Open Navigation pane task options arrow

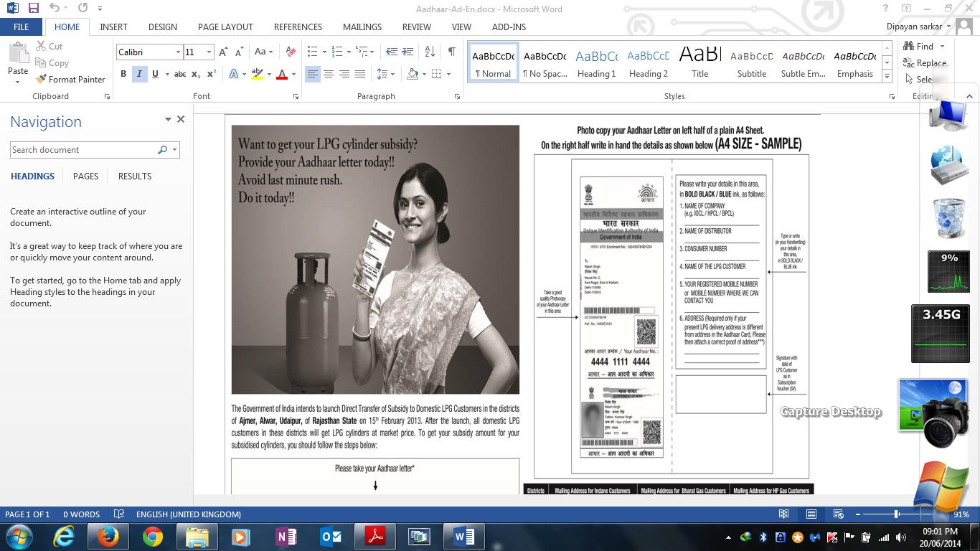pos(168,119)
